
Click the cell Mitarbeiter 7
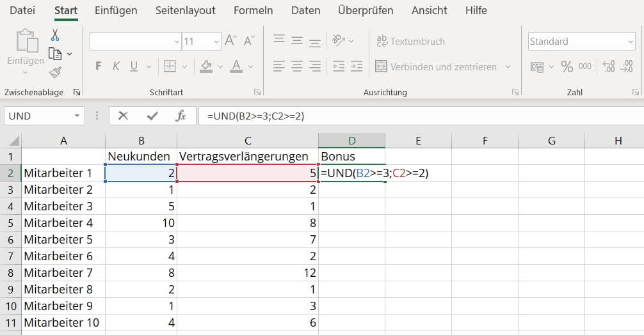click(x=63, y=273)
